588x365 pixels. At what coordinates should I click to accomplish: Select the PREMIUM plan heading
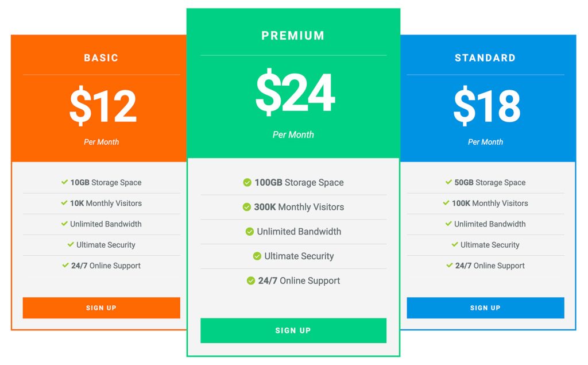tap(293, 36)
